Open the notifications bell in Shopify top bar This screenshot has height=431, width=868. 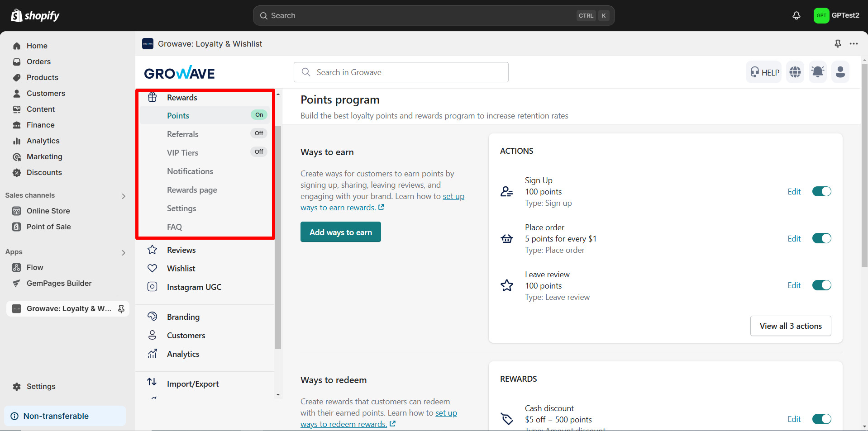[x=796, y=16]
